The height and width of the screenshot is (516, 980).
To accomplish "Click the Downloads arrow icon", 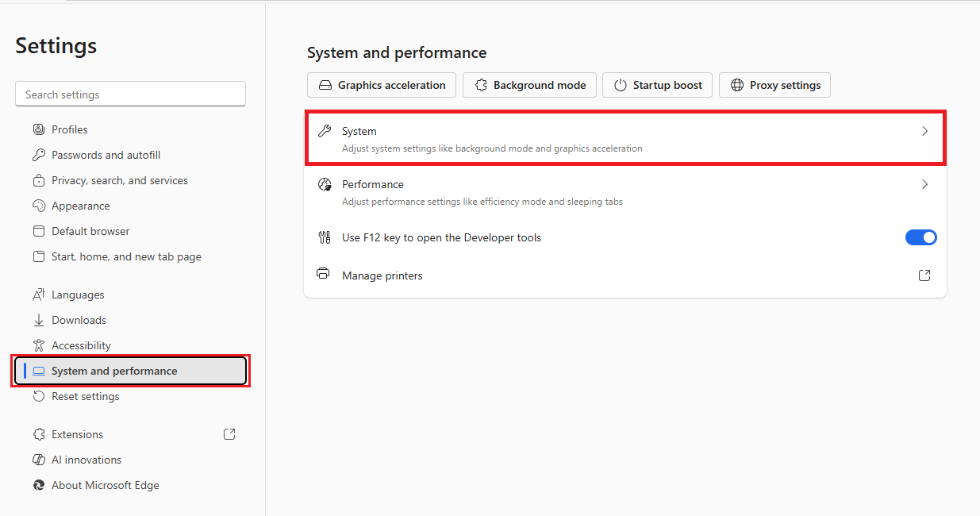I will pyautogui.click(x=38, y=320).
